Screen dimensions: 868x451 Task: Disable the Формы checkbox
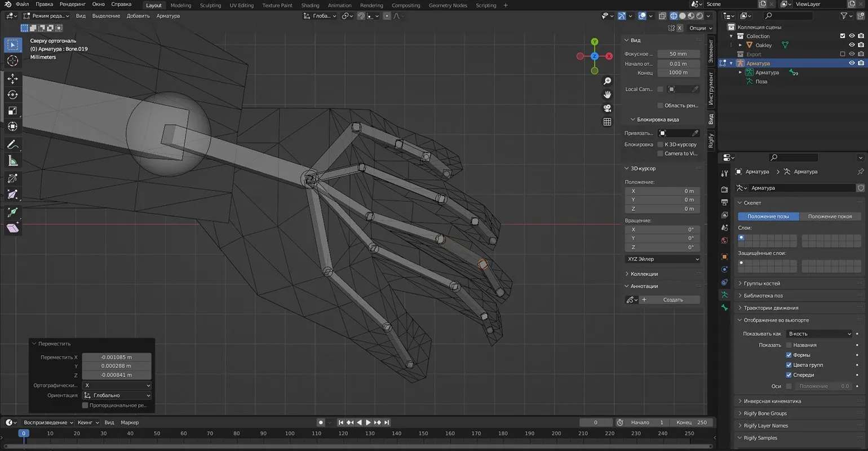789,355
